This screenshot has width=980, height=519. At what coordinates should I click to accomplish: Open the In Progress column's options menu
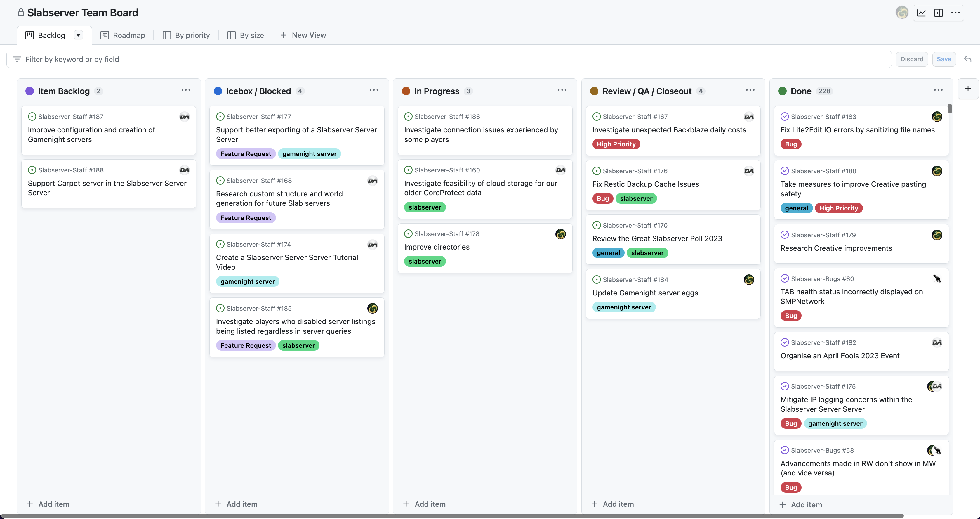(x=562, y=90)
